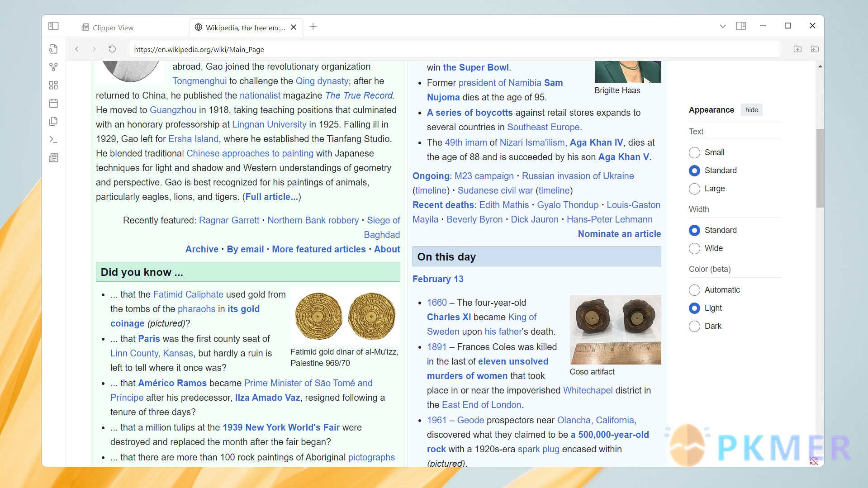This screenshot has width=868, height=488.
Task: Toggle the left sidebar panel icon
Action: point(53,26)
